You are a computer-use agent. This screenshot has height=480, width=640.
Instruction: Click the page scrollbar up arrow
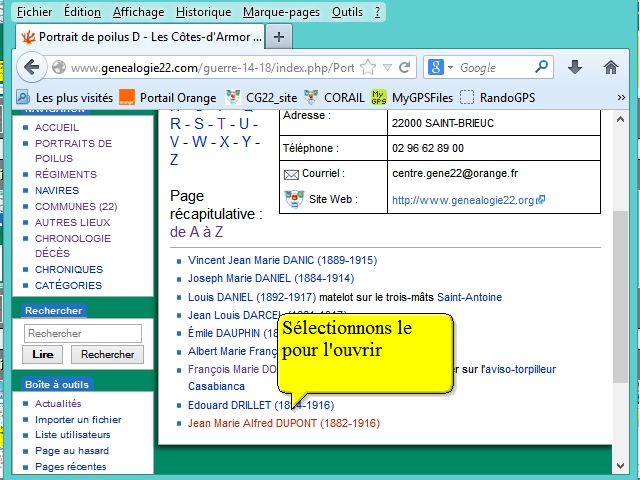620,120
